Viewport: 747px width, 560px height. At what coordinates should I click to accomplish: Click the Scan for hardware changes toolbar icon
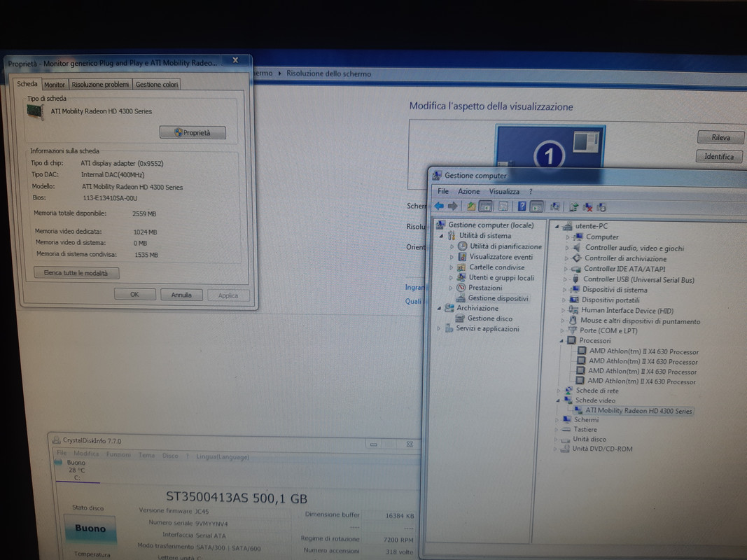click(555, 206)
